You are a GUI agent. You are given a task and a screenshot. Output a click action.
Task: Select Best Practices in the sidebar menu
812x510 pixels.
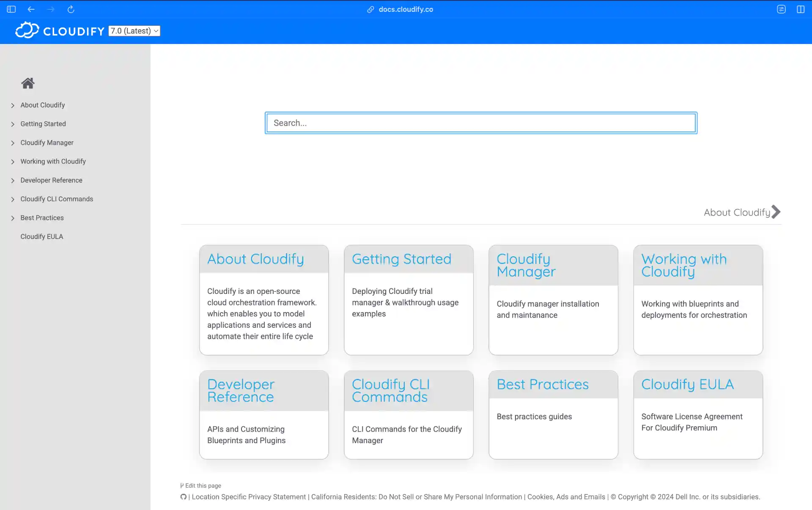coord(42,218)
